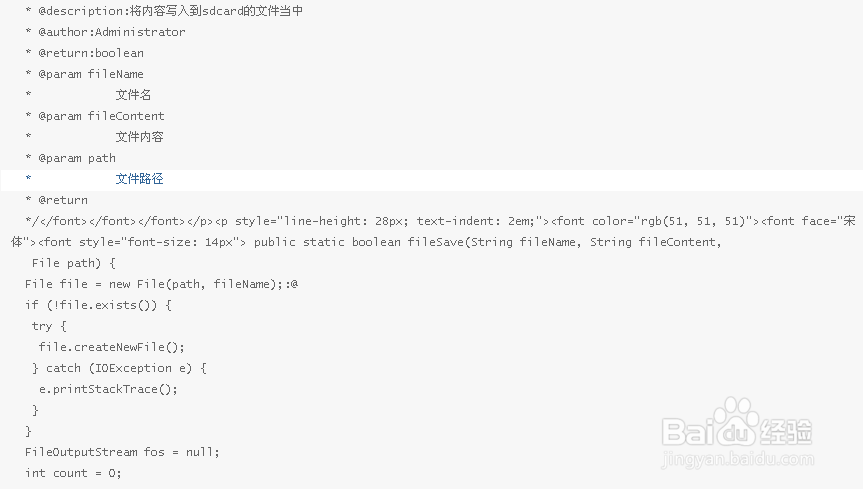Viewport: 863px width, 489px height.
Task: Click the FileOutputStream fos = null line
Action: (x=122, y=452)
